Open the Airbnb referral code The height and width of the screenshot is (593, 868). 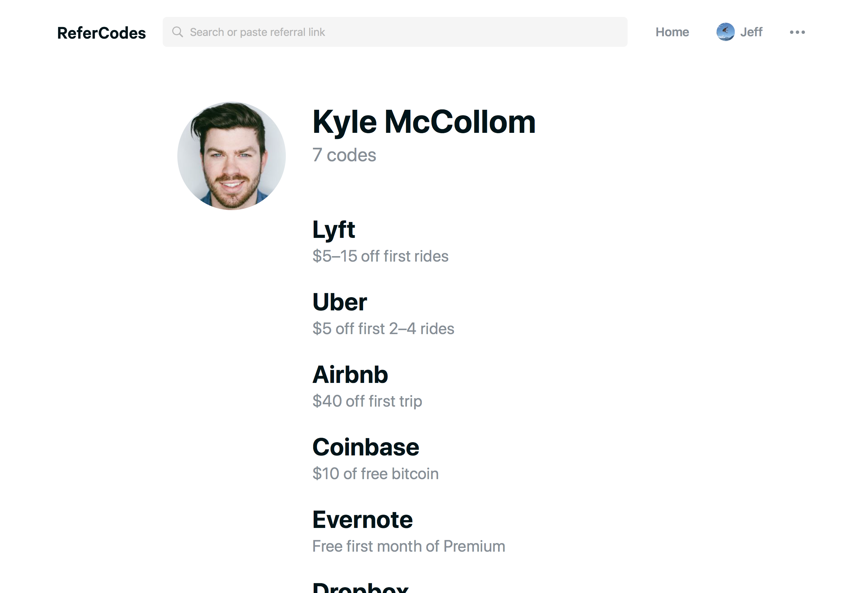[x=350, y=374]
